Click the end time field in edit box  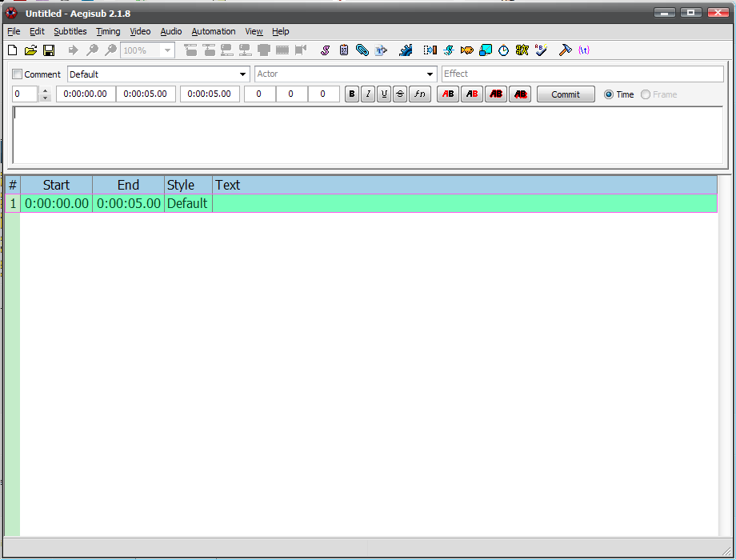coord(146,94)
